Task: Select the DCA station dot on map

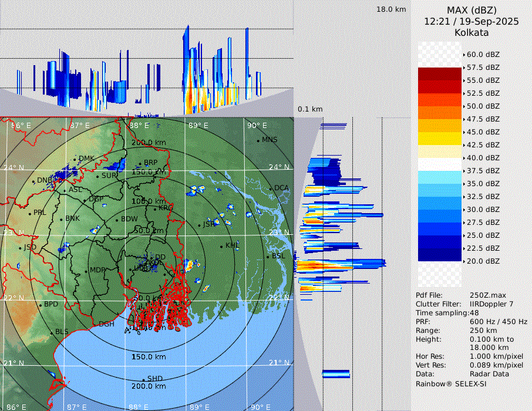Action: (x=271, y=188)
